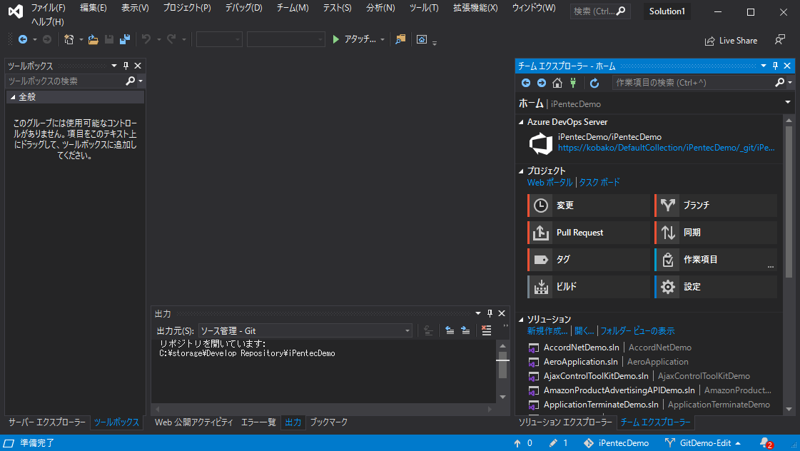The image size is (800, 451).
Task: Open the 出力元 source dropdown
Action: [305, 331]
